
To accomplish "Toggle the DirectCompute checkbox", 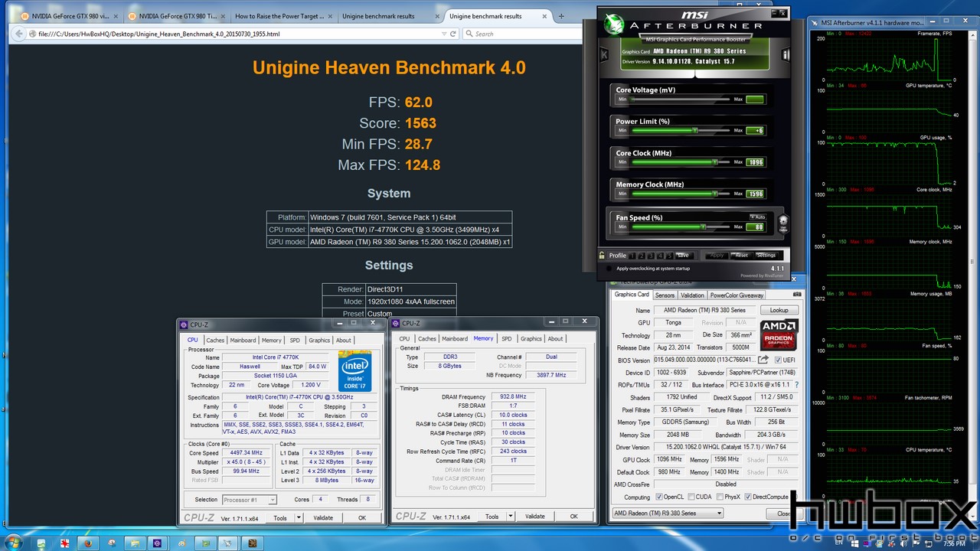I will pos(748,497).
